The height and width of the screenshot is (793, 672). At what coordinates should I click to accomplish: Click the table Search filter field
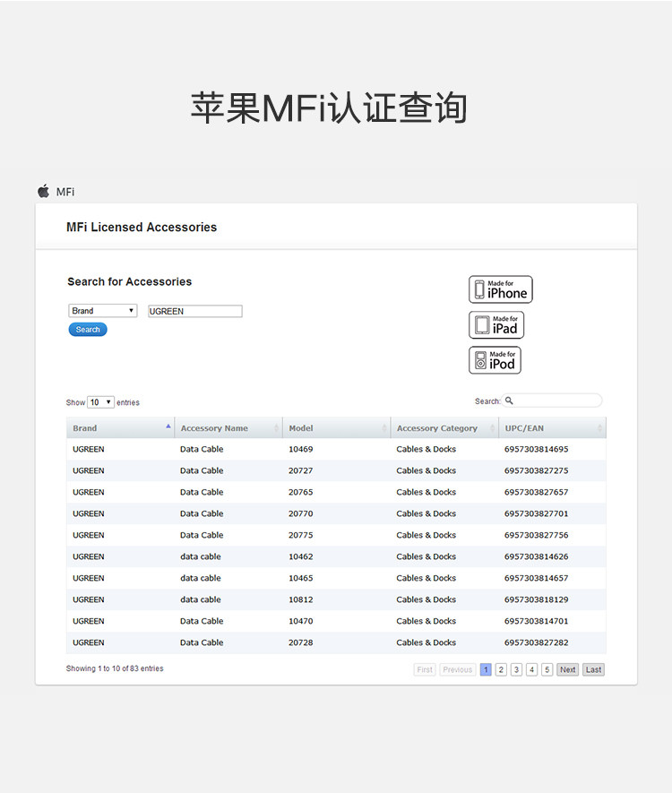552,401
